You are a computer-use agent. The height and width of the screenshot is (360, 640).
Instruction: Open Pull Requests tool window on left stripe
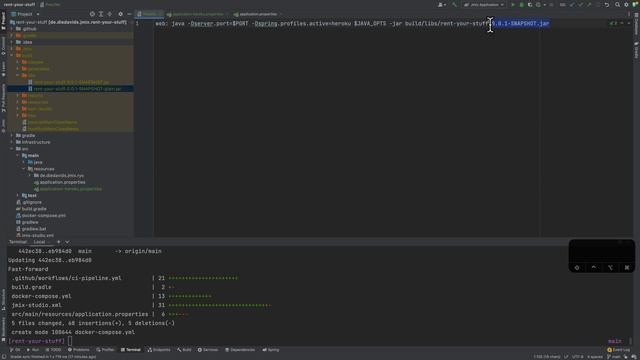coord(3,98)
